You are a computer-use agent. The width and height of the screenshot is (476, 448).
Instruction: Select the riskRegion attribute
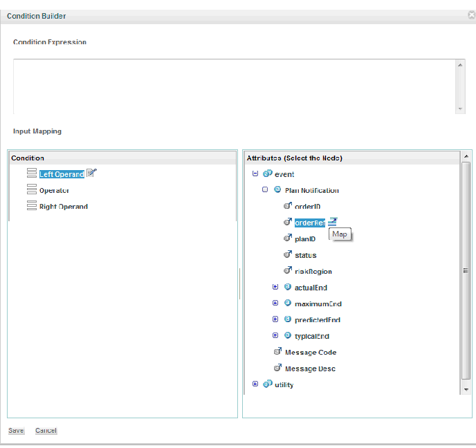(313, 272)
